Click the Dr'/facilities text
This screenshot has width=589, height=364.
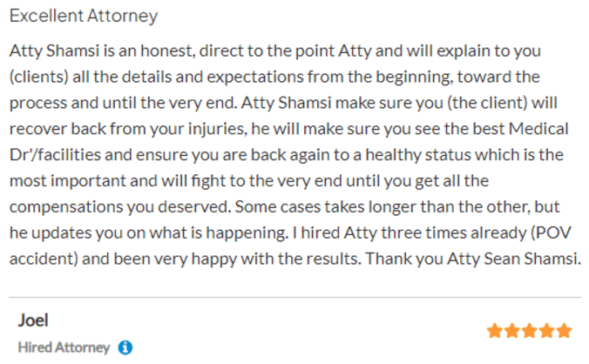(55, 155)
